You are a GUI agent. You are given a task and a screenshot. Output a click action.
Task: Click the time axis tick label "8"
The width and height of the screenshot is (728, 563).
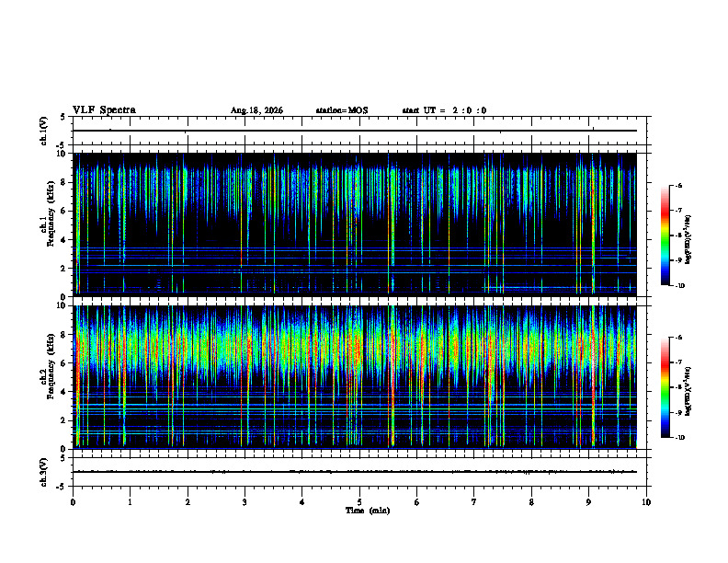click(x=531, y=502)
